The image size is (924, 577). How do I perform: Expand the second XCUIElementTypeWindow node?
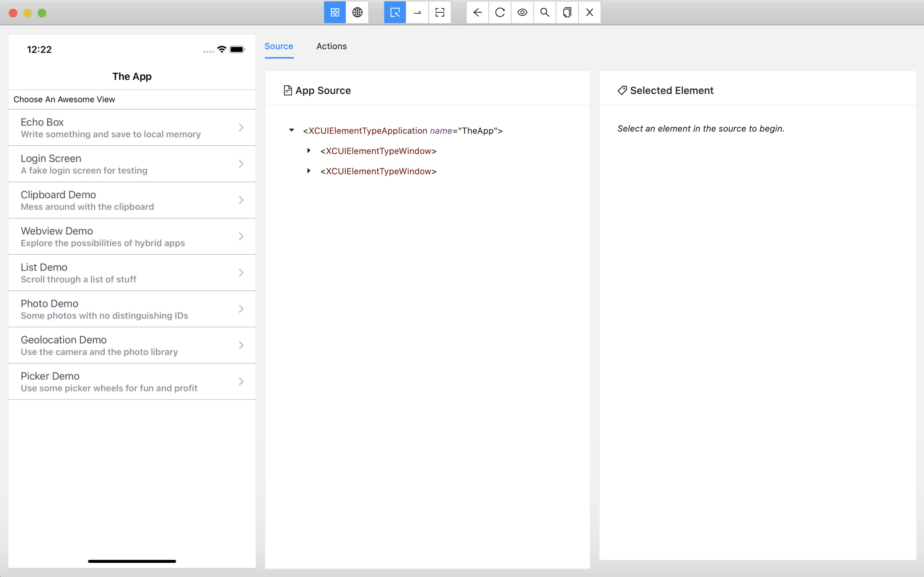(x=309, y=171)
